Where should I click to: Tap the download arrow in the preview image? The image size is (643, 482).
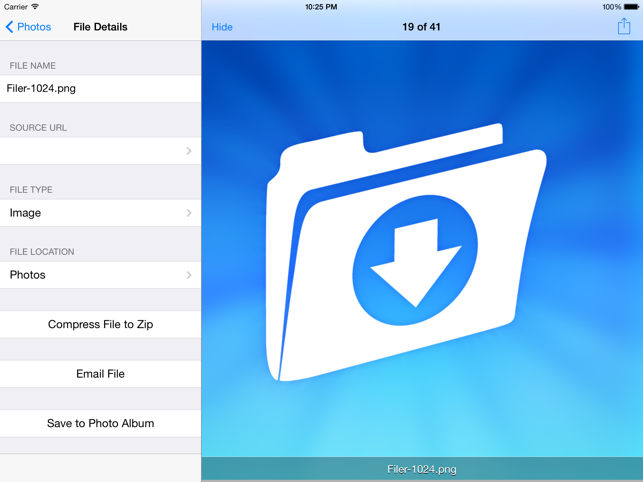coord(415,262)
